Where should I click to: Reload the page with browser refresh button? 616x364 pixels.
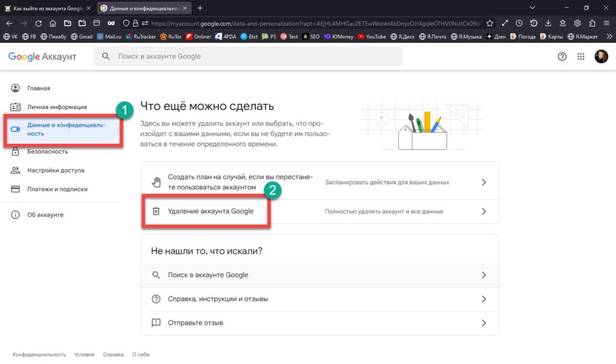[x=38, y=23]
